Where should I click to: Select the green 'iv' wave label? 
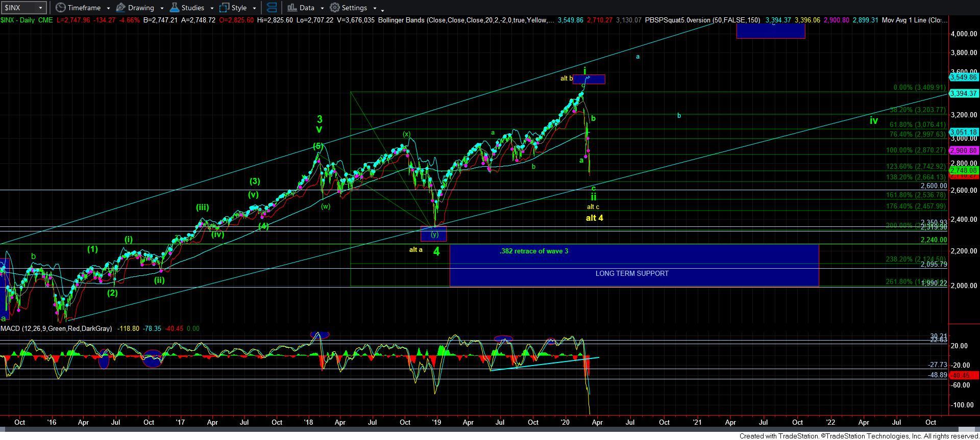pyautogui.click(x=874, y=121)
